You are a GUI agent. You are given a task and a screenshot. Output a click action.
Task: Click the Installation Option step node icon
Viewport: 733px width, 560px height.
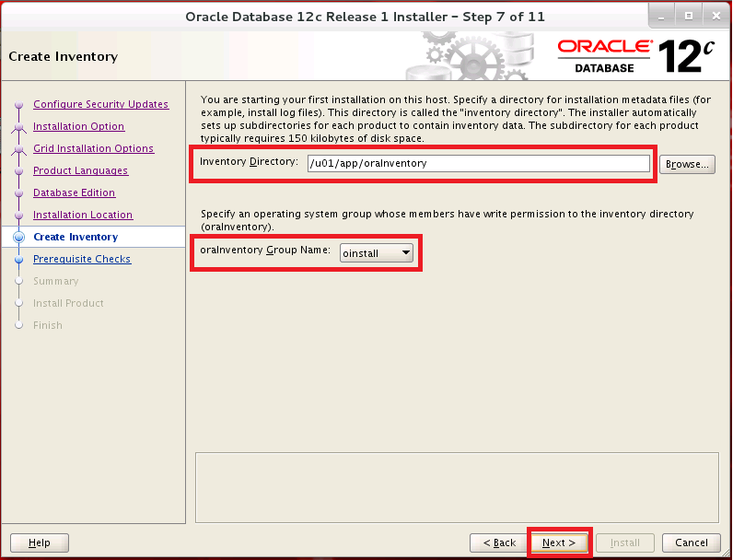click(x=18, y=127)
